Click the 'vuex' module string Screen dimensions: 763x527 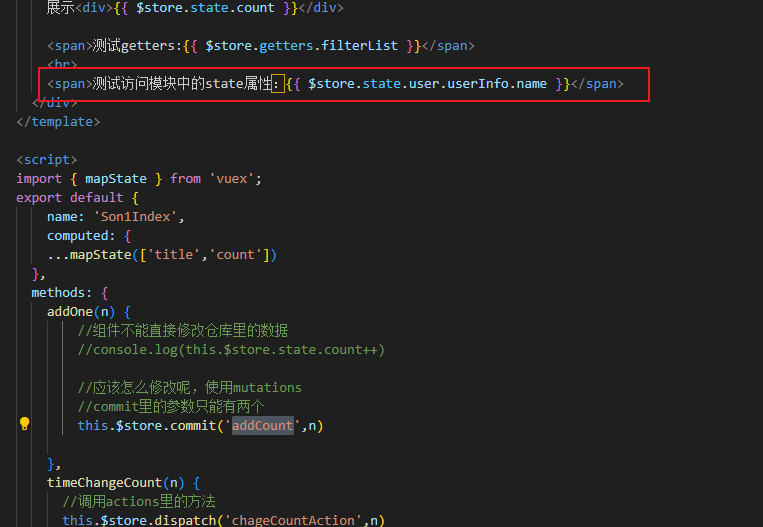click(232, 179)
